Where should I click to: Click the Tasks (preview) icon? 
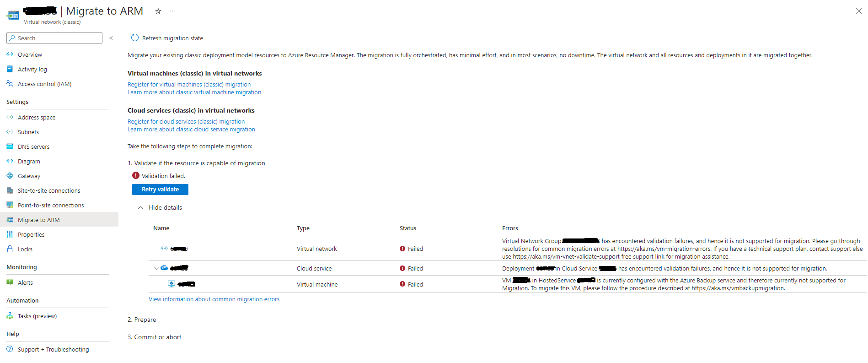(x=10, y=316)
